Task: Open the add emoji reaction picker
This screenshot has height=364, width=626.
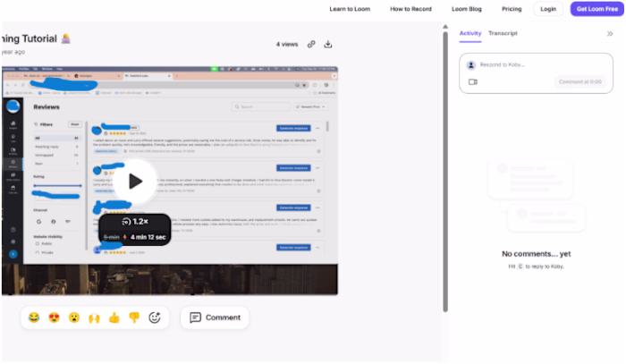Action: click(155, 317)
